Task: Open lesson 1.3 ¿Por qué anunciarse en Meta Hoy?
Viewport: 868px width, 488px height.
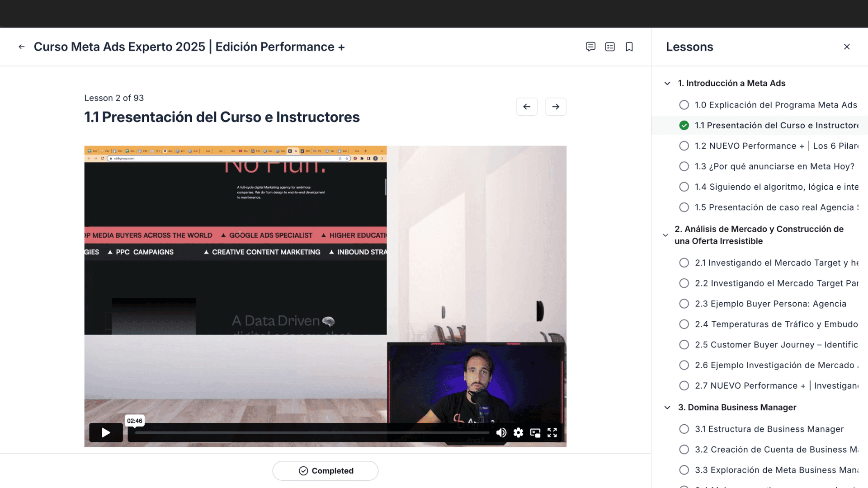Action: [774, 166]
